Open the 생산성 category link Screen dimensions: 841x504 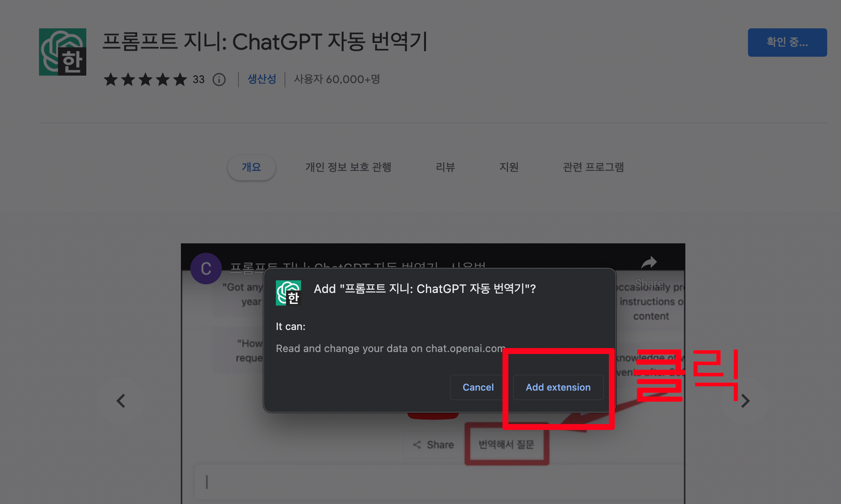pos(262,79)
